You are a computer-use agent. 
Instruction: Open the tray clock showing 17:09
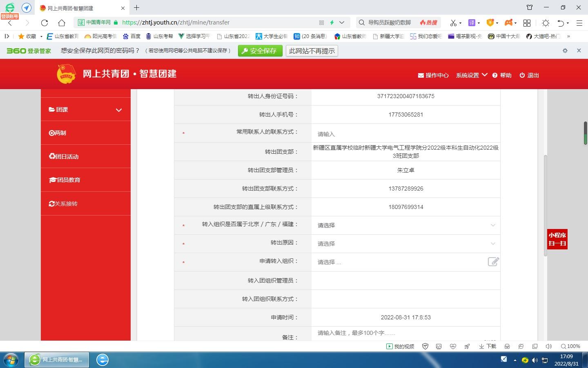(x=566, y=360)
